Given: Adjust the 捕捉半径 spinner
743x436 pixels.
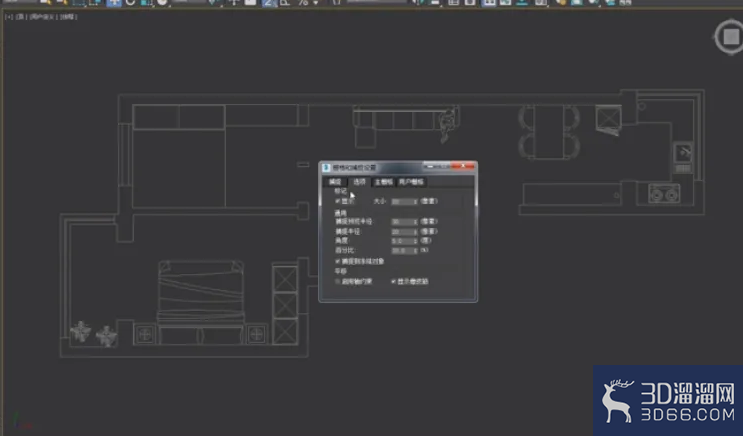Looking at the screenshot, I should 416,232.
